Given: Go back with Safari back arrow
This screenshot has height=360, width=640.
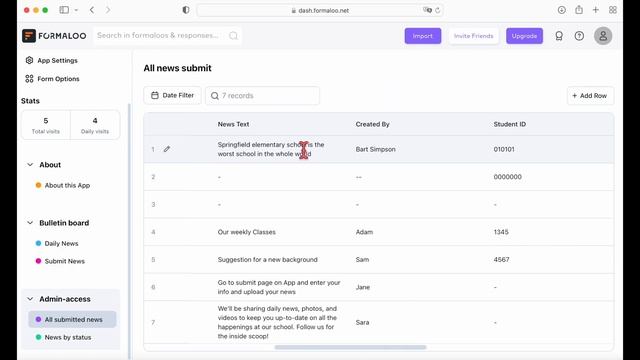Looking at the screenshot, I should pyautogui.click(x=92, y=10).
